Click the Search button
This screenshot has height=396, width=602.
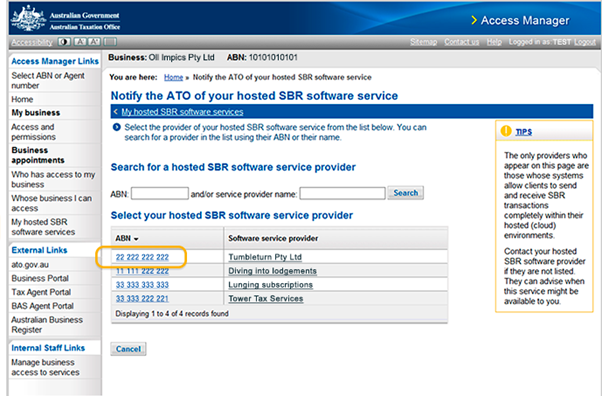click(405, 193)
